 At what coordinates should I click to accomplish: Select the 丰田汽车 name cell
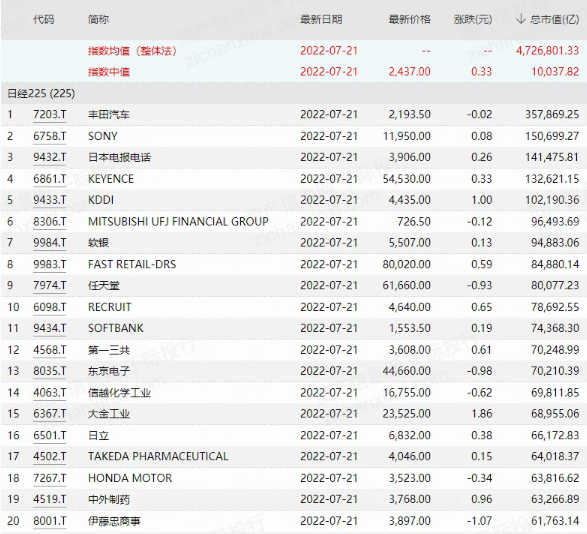pos(109,114)
